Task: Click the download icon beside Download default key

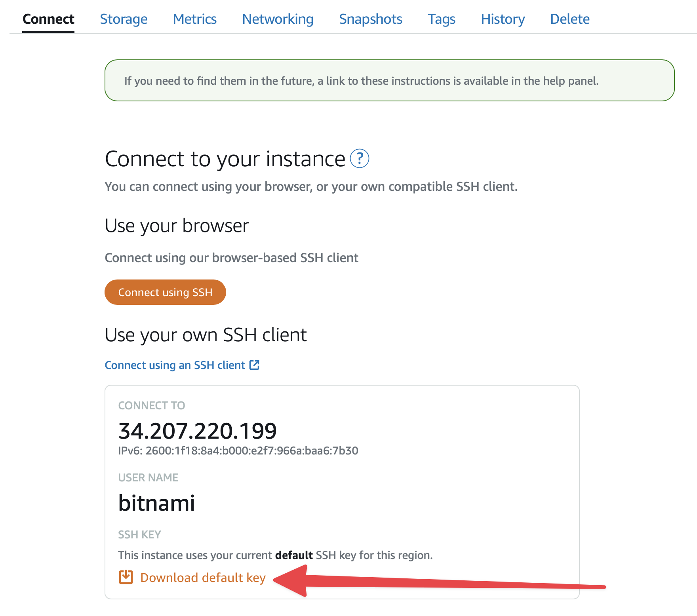Action: click(x=126, y=577)
